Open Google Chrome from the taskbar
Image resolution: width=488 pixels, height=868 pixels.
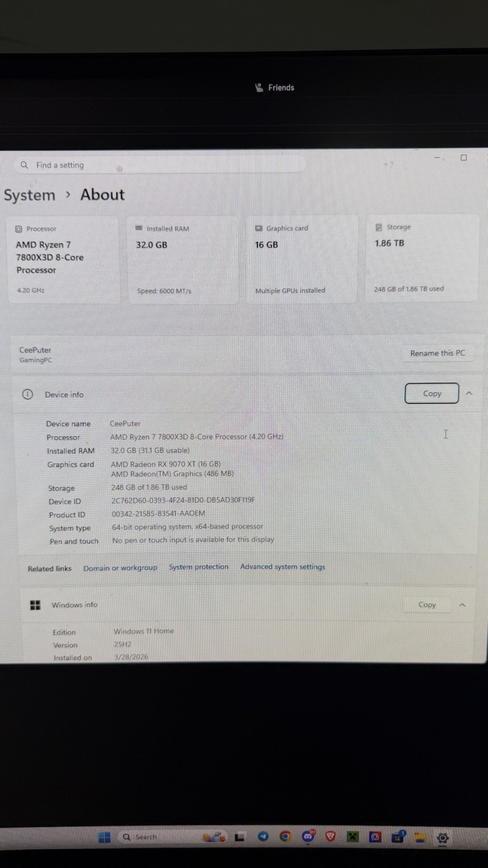coord(285,837)
